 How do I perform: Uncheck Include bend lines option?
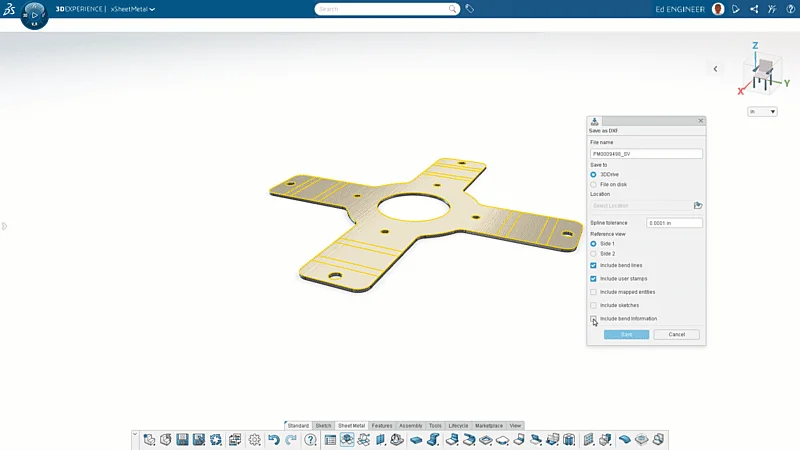[594, 265]
